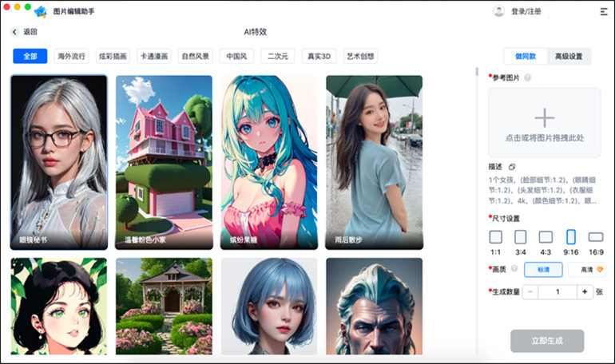
Task: Select the 16:9 aspect ratio icon
Action: click(596, 237)
